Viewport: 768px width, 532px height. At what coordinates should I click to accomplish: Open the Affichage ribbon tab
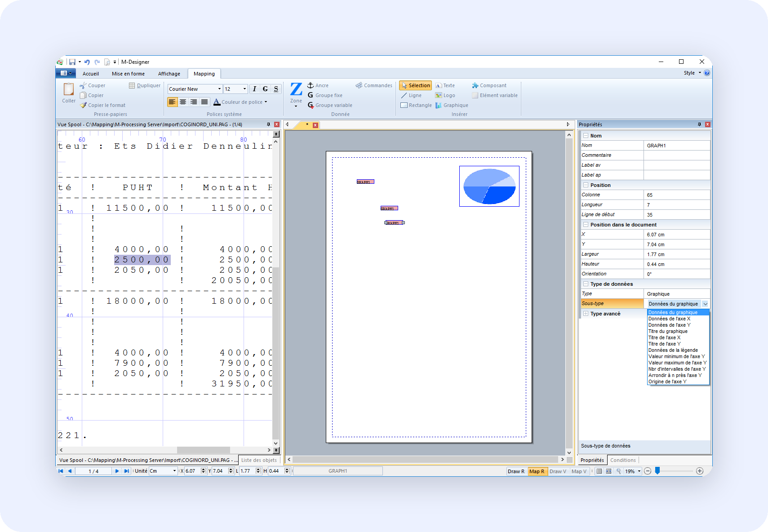[169, 74]
